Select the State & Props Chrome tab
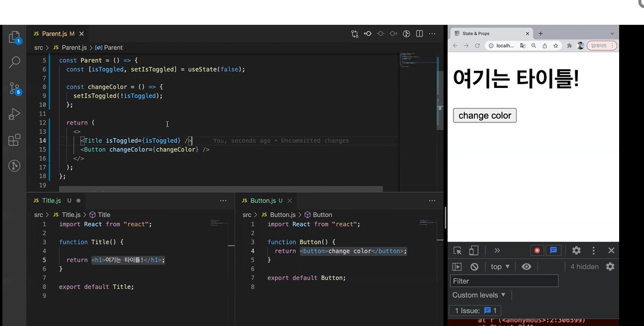 492,34
